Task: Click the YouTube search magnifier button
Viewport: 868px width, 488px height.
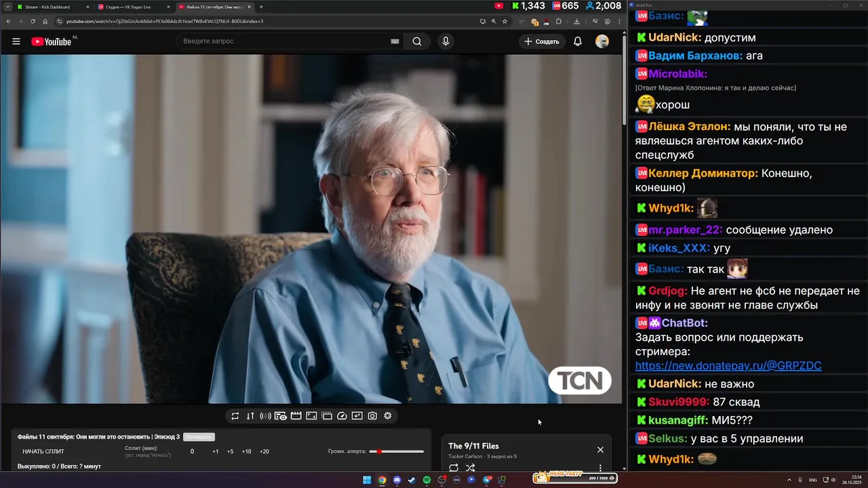Action: point(417,41)
